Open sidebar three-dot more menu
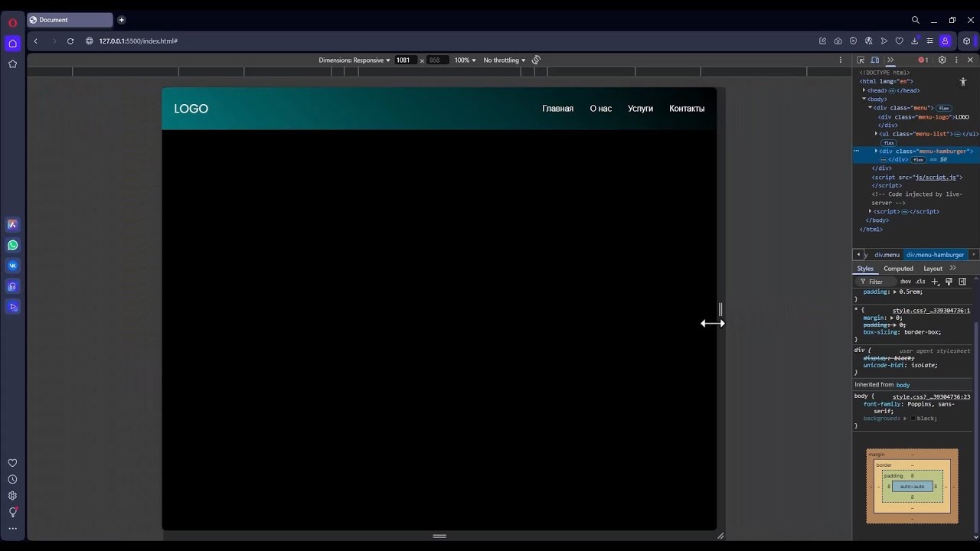 pyautogui.click(x=12, y=529)
